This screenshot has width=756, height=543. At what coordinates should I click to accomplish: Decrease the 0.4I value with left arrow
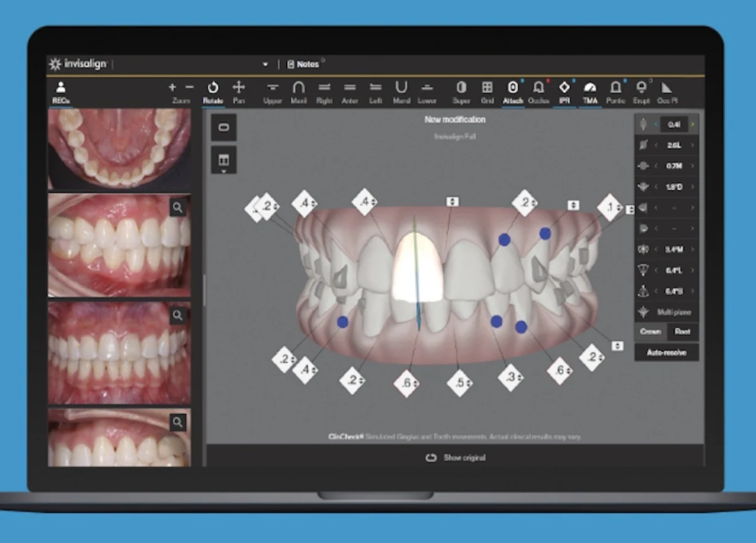click(x=656, y=125)
